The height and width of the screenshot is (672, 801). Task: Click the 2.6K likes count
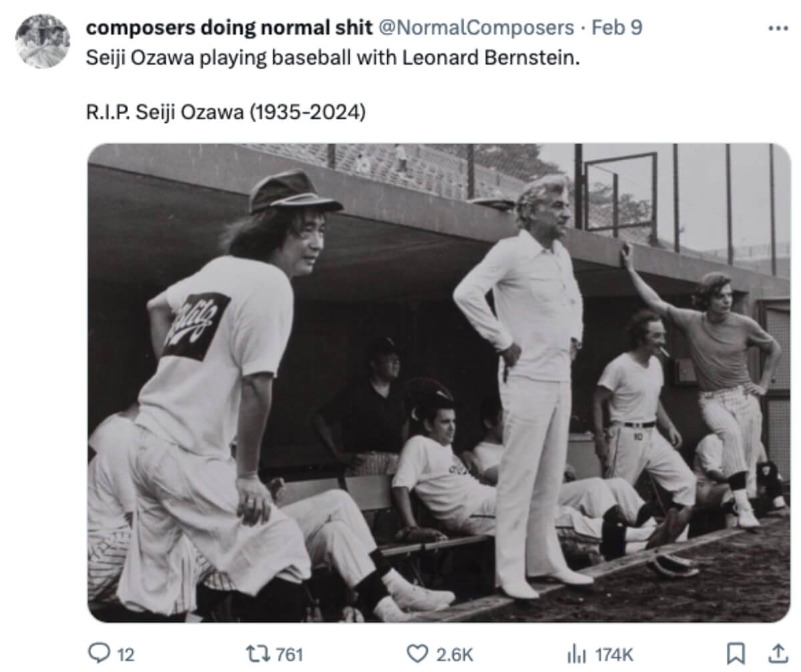[454, 655]
